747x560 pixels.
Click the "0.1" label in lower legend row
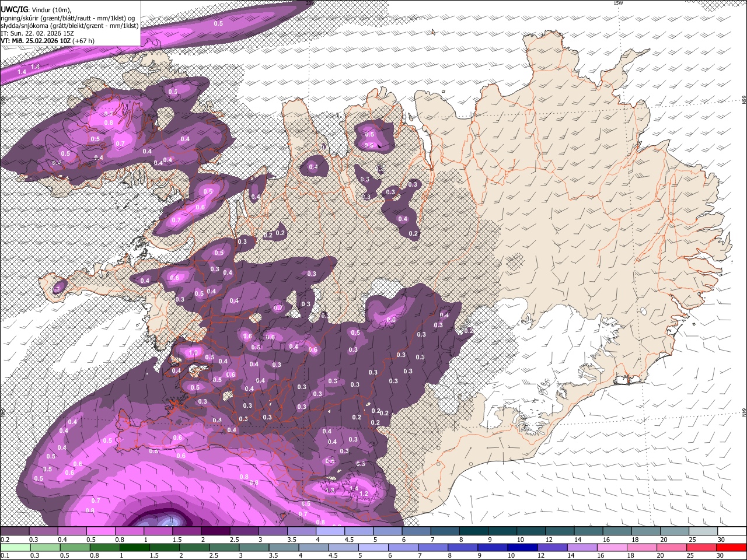pyautogui.click(x=5, y=555)
